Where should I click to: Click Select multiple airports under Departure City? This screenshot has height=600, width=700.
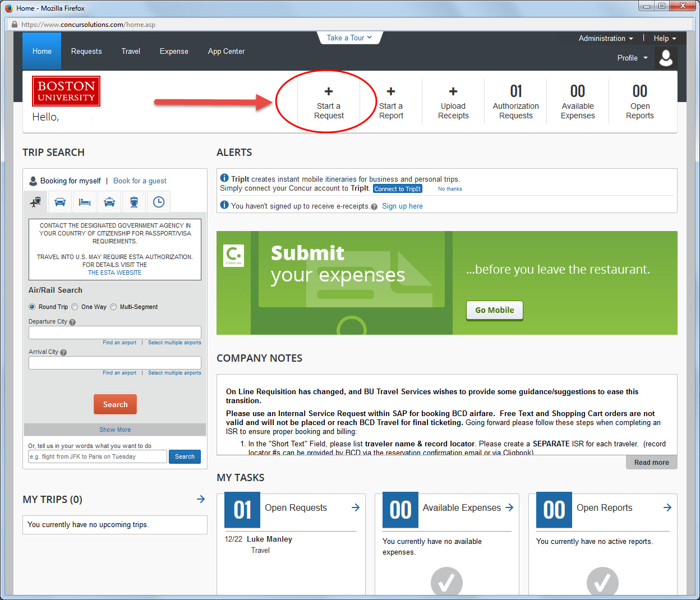coord(174,343)
